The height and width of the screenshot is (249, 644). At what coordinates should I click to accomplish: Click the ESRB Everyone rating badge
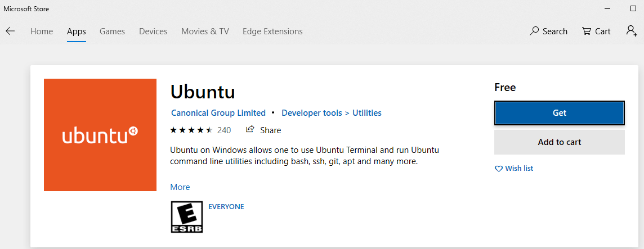point(187,217)
